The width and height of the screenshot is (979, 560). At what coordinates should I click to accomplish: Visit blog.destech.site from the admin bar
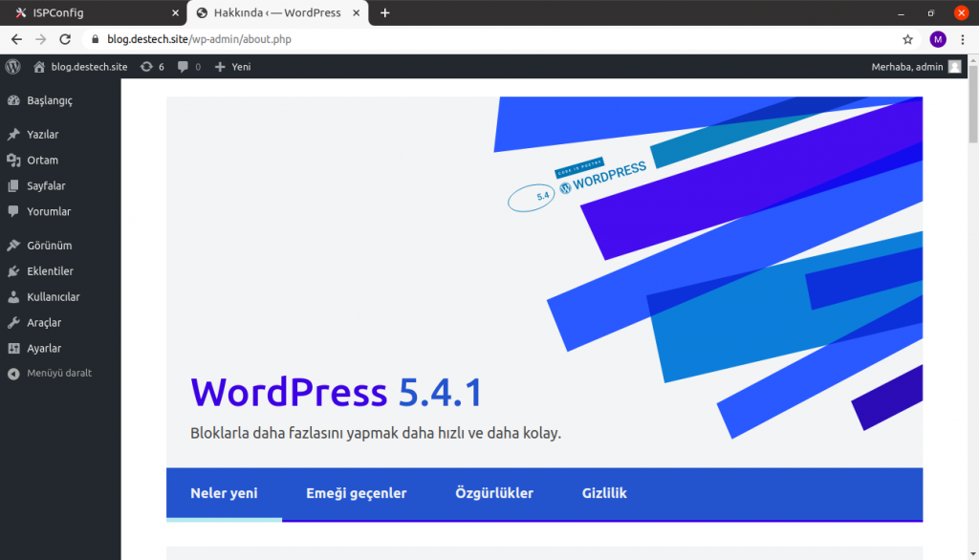pyautogui.click(x=89, y=67)
